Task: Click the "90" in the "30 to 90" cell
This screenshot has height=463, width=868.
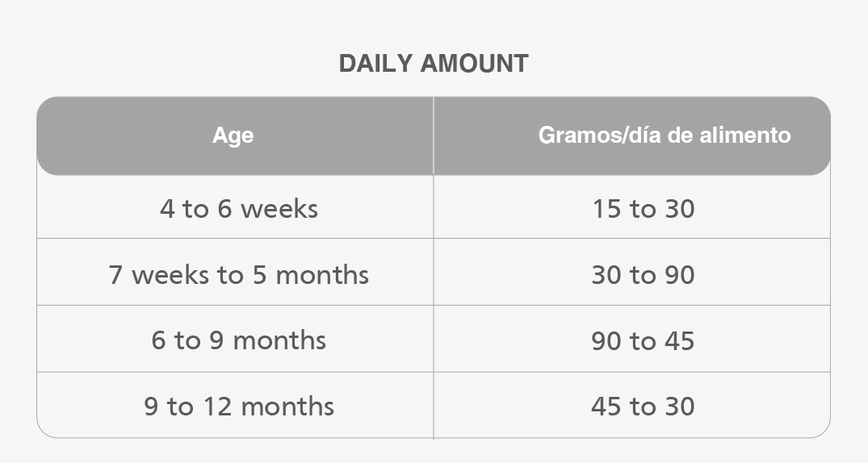Action: pyautogui.click(x=680, y=275)
